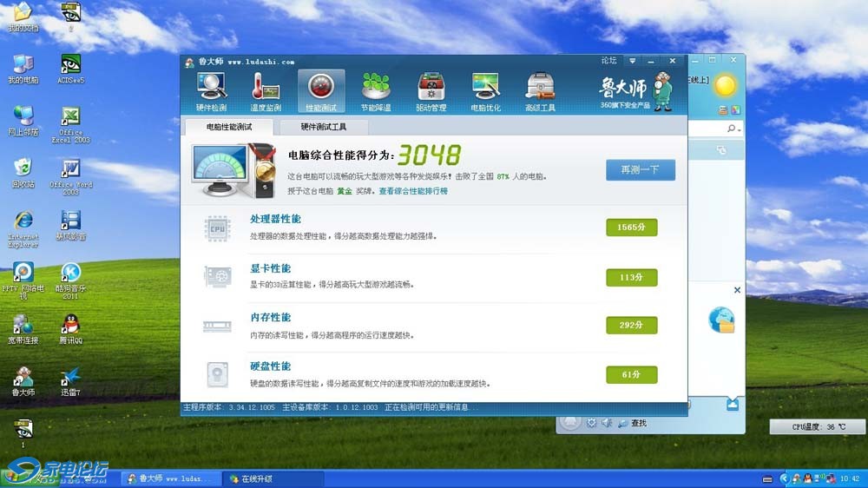The height and width of the screenshot is (488, 868).
Task: Click the Office Excel 2003 desktop icon
Action: click(70, 122)
